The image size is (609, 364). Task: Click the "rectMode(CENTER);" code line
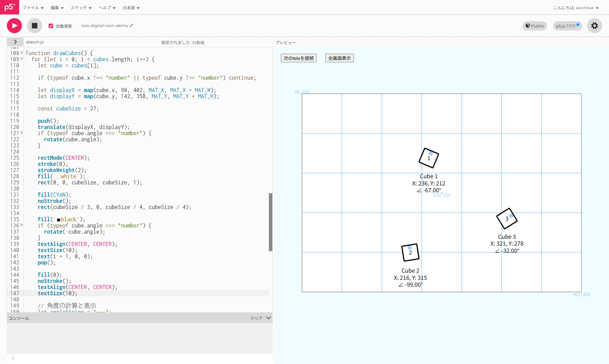pyautogui.click(x=64, y=158)
